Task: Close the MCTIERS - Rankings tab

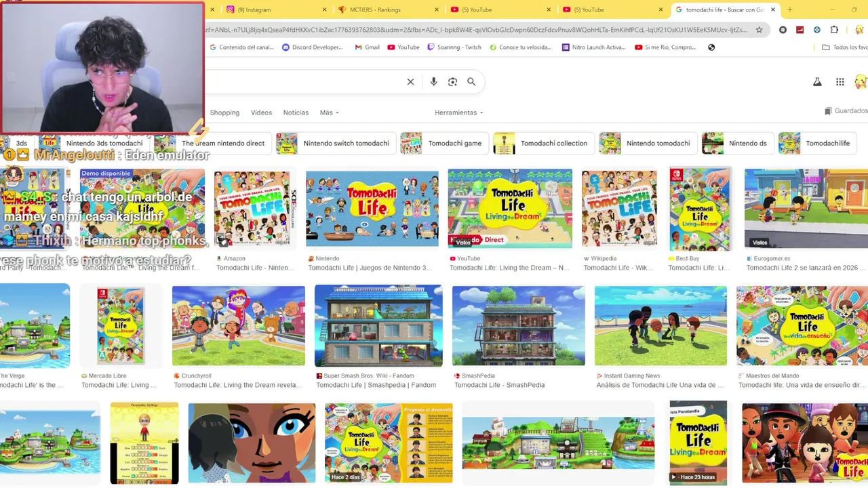Action: [x=437, y=9]
